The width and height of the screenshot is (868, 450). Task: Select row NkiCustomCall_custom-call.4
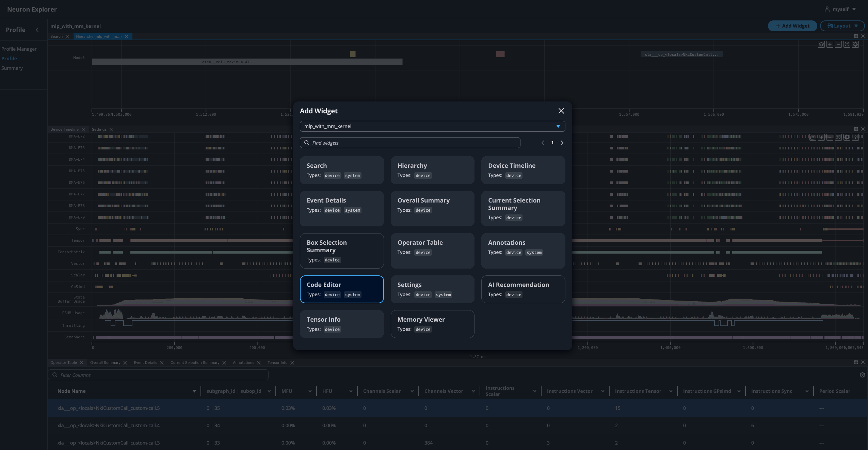(x=458, y=425)
